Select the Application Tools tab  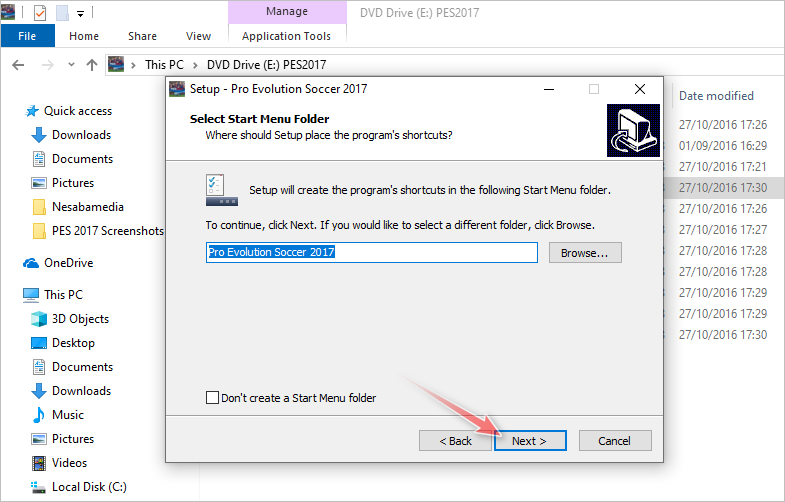287,36
